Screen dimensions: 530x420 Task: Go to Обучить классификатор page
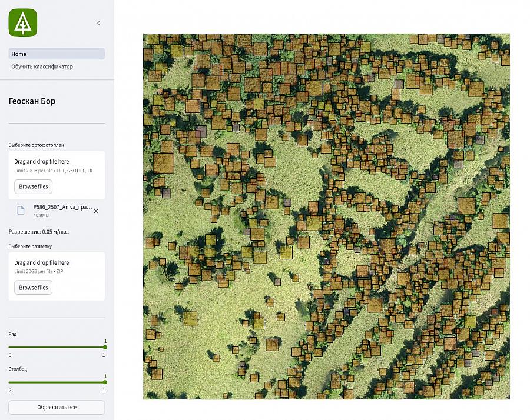[x=42, y=67]
